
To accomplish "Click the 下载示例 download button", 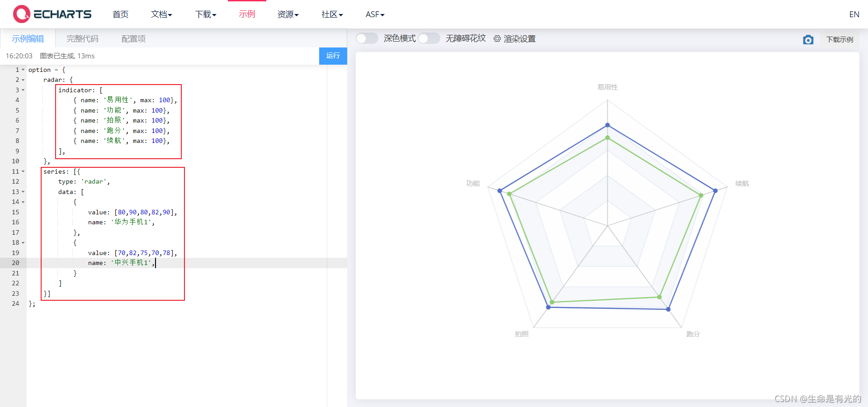I will point(840,40).
